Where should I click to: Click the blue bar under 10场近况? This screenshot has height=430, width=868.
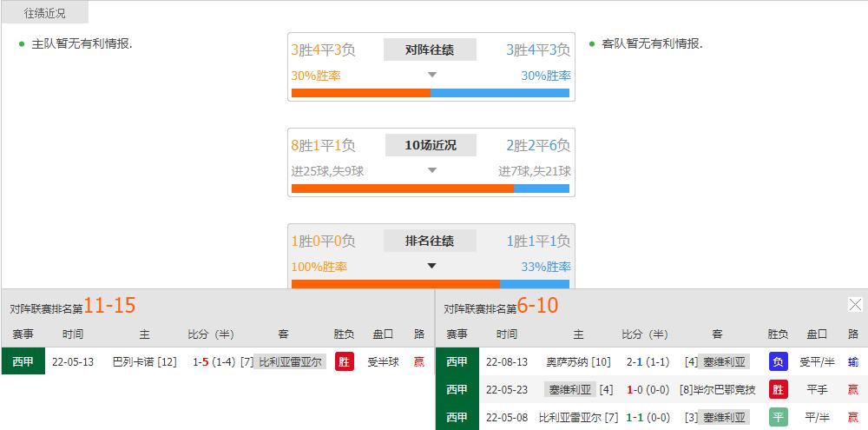click(542, 189)
